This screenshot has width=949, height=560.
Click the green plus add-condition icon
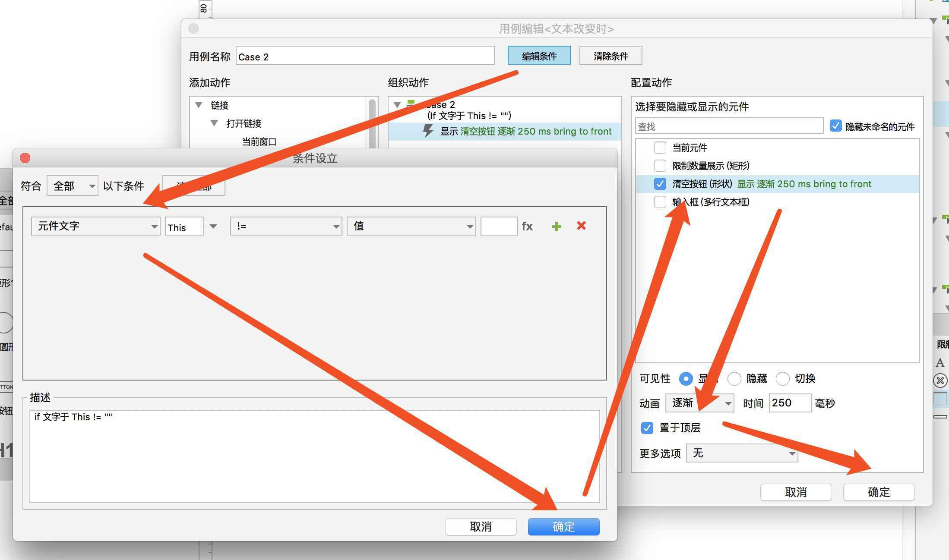coord(556,226)
